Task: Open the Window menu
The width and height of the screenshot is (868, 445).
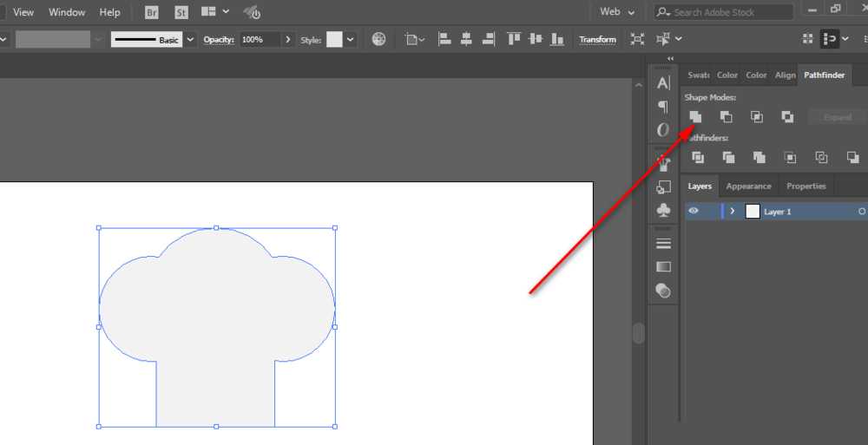Action: pos(67,12)
